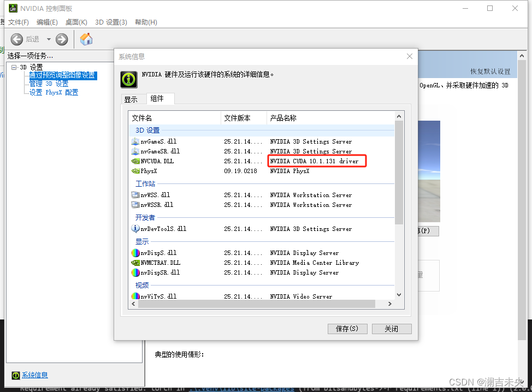Open the 帮助(H) menu

tap(146, 22)
